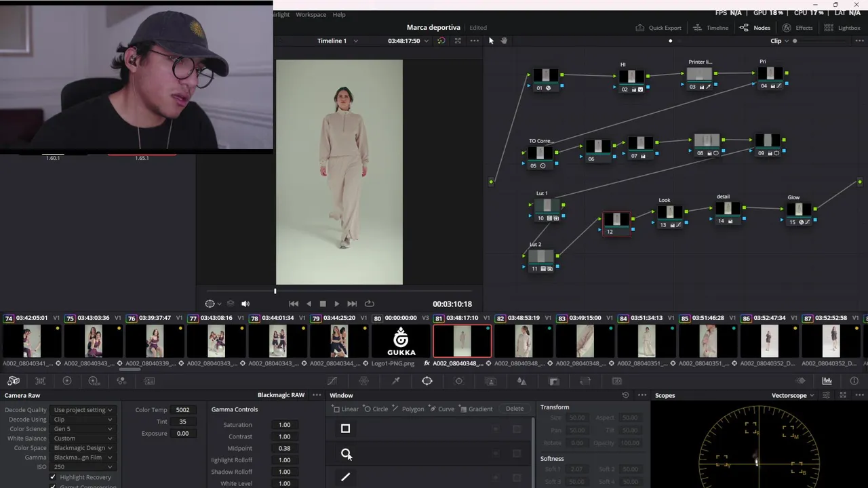Open the Color Warper palette icon
Screen dimensions: 868x488
[364, 381]
